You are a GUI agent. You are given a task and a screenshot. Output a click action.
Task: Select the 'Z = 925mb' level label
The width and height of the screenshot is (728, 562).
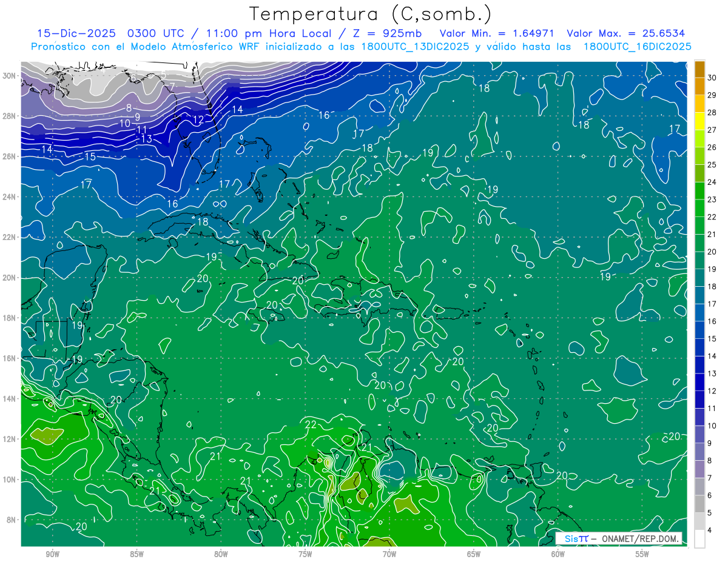coord(386,33)
